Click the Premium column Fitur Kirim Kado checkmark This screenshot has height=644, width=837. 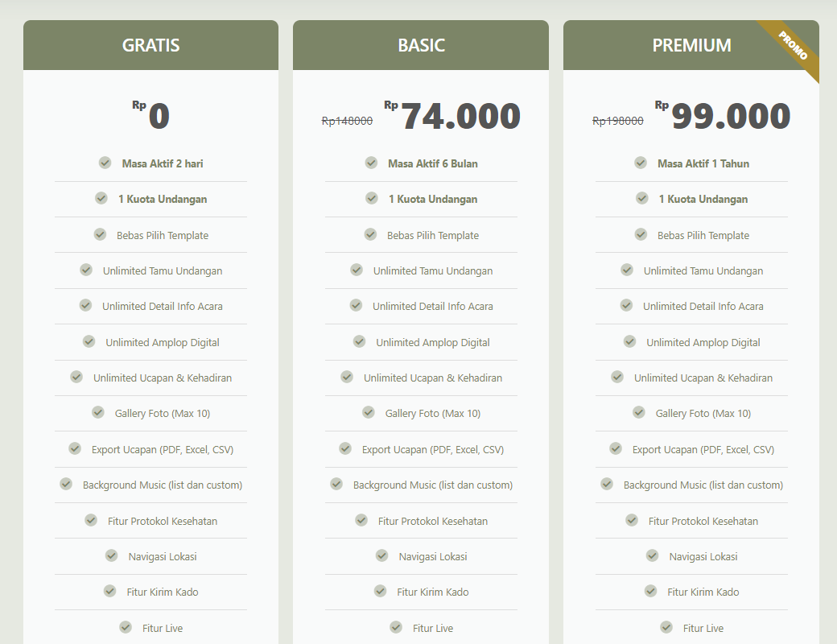tap(651, 591)
